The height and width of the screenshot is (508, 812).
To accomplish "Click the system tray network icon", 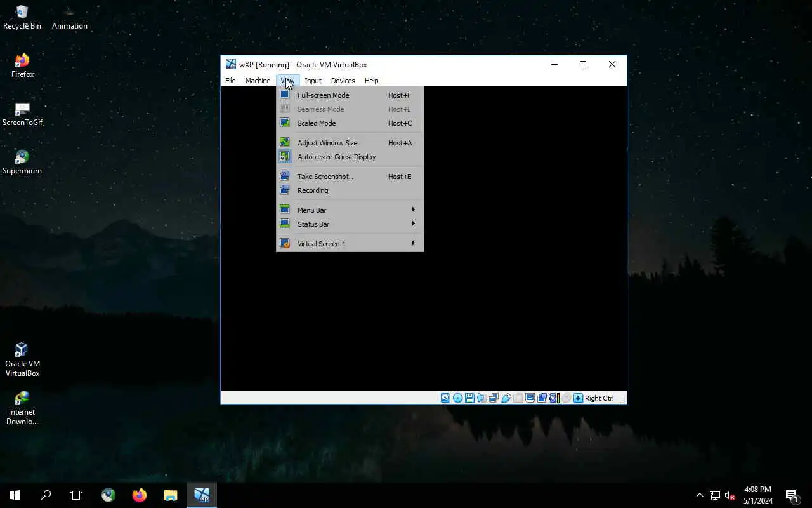I will point(715,495).
